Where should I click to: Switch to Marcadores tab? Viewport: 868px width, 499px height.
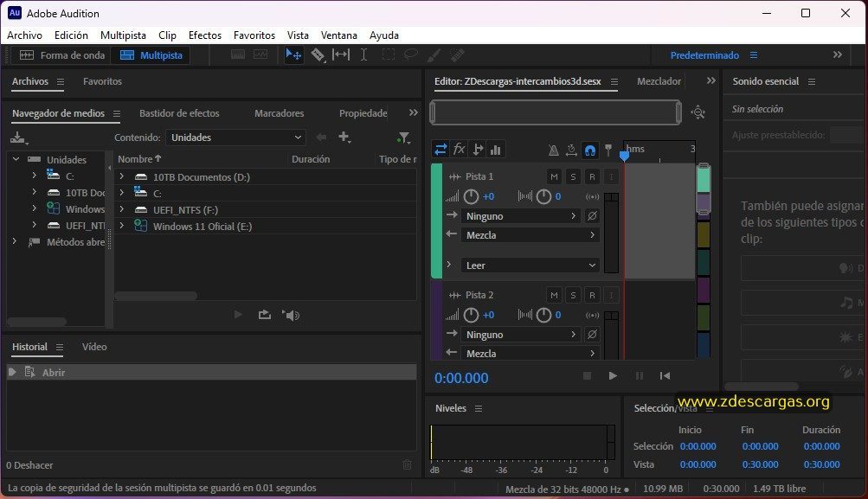pyautogui.click(x=279, y=112)
